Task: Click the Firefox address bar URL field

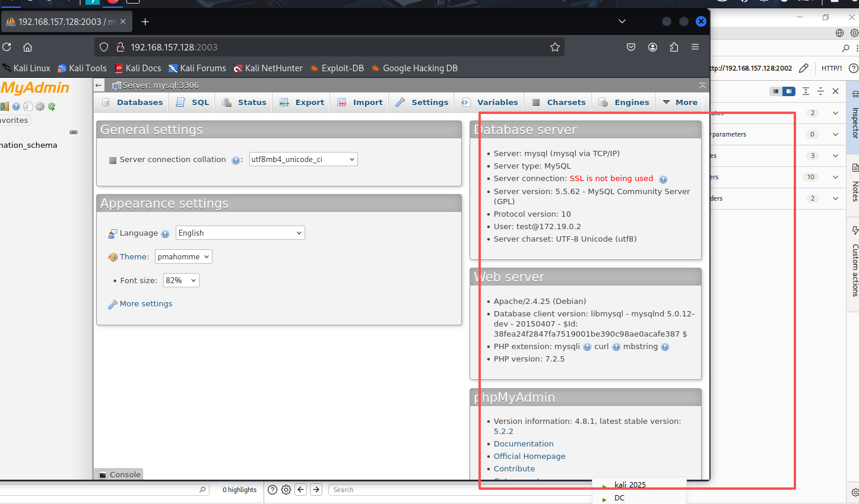Action: coord(329,47)
